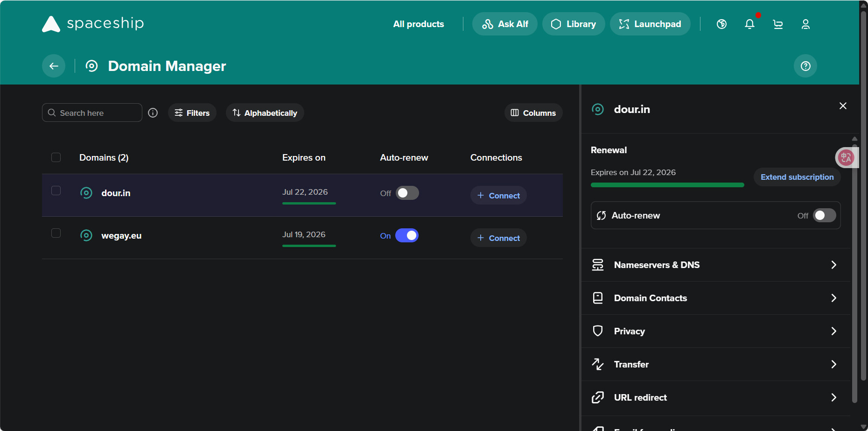Image resolution: width=868 pixels, height=431 pixels.
Task: Go back with the arrow button
Action: pos(54,66)
